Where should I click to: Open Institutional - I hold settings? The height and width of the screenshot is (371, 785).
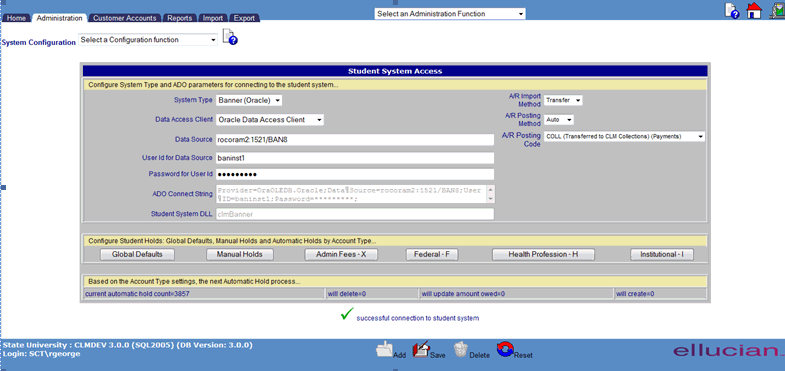point(662,254)
